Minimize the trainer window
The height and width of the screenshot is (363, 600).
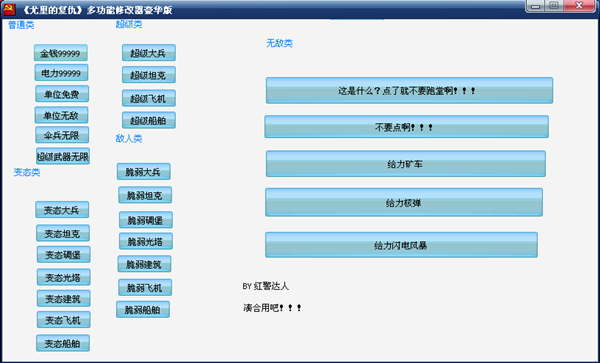tap(535, 6)
